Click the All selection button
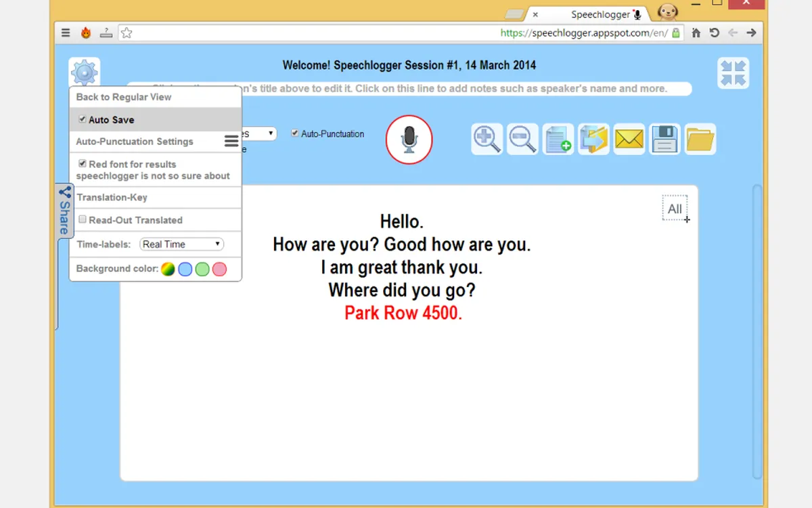 point(675,209)
